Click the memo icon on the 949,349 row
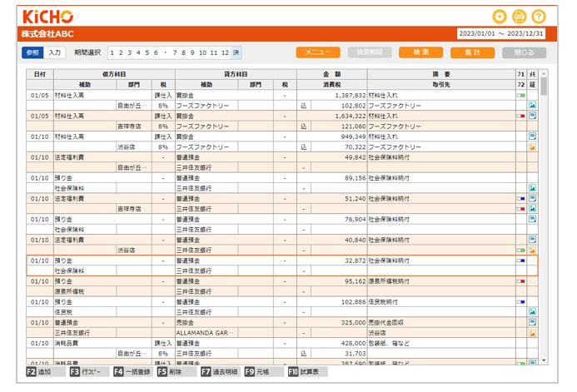Image resolution: width=577 pixels, height=392 pixels. coord(532,136)
